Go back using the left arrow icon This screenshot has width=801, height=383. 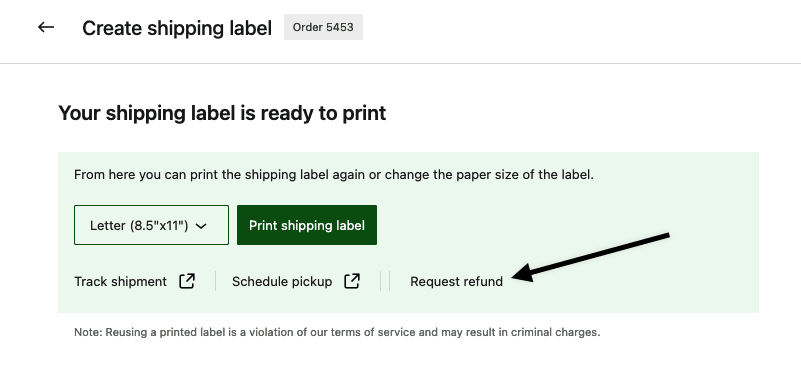46,27
